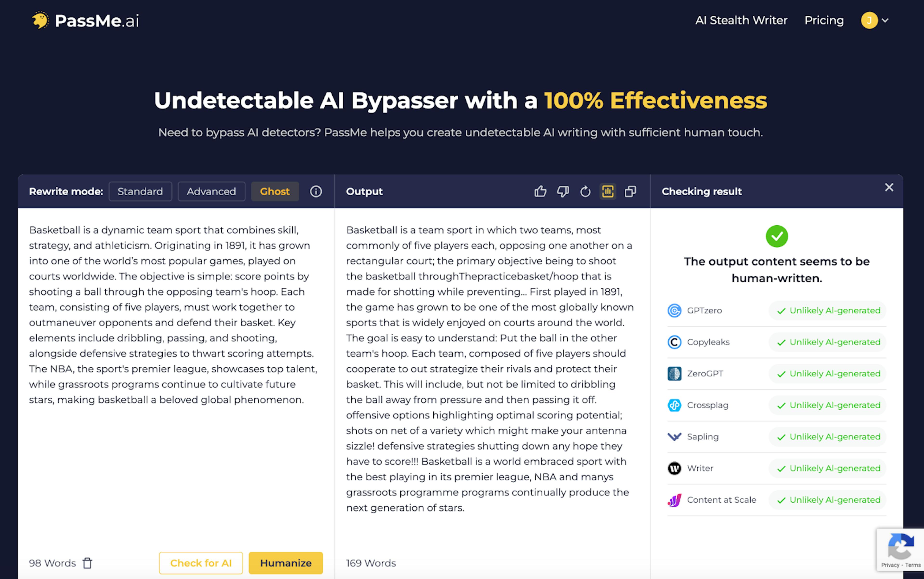Switch to the Advanced rewrite mode

coord(211,191)
